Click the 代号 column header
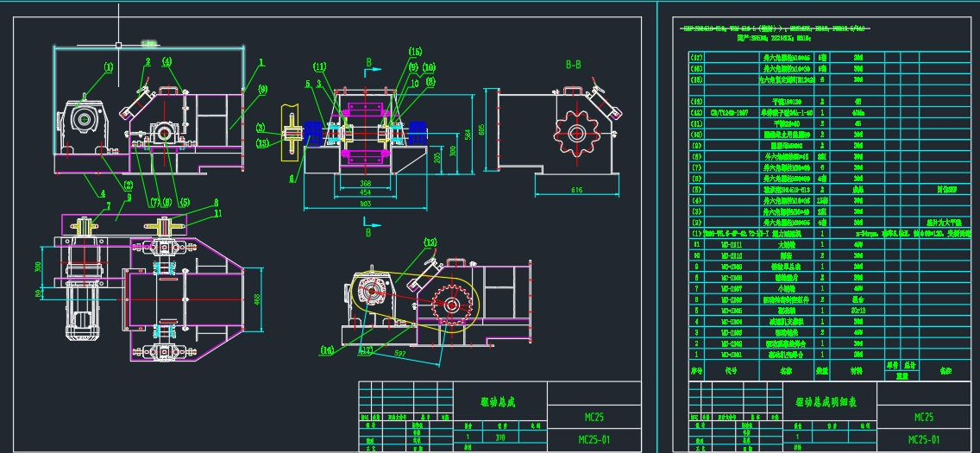This screenshot has width=980, height=453. click(731, 370)
